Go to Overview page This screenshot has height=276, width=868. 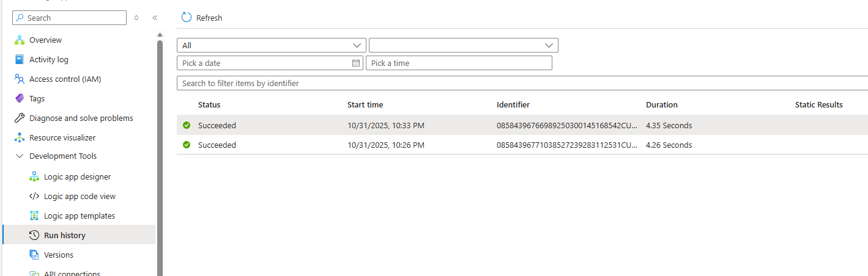tap(45, 40)
